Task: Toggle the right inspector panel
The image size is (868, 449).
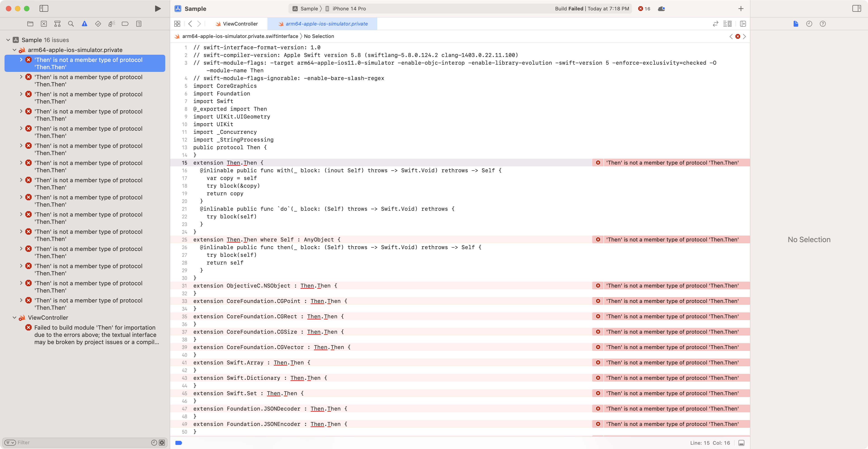Action: (x=856, y=8)
